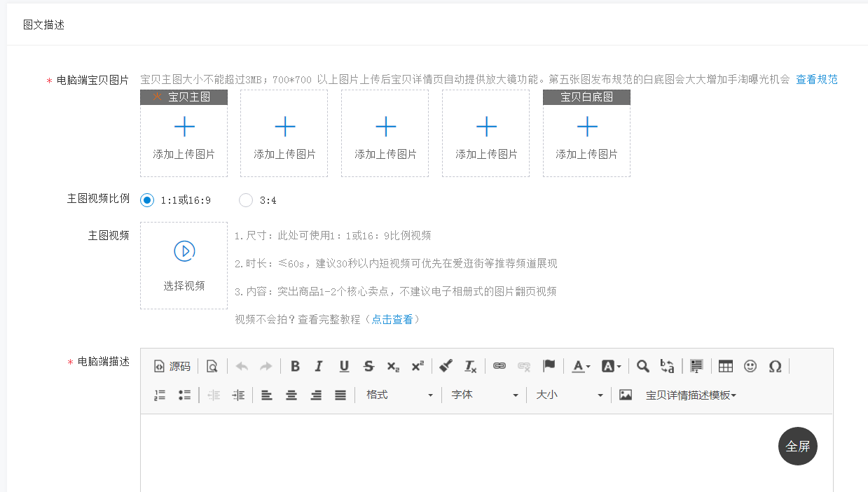Click 选择视频 to choose a video
The width and height of the screenshot is (868, 492).
(184, 265)
